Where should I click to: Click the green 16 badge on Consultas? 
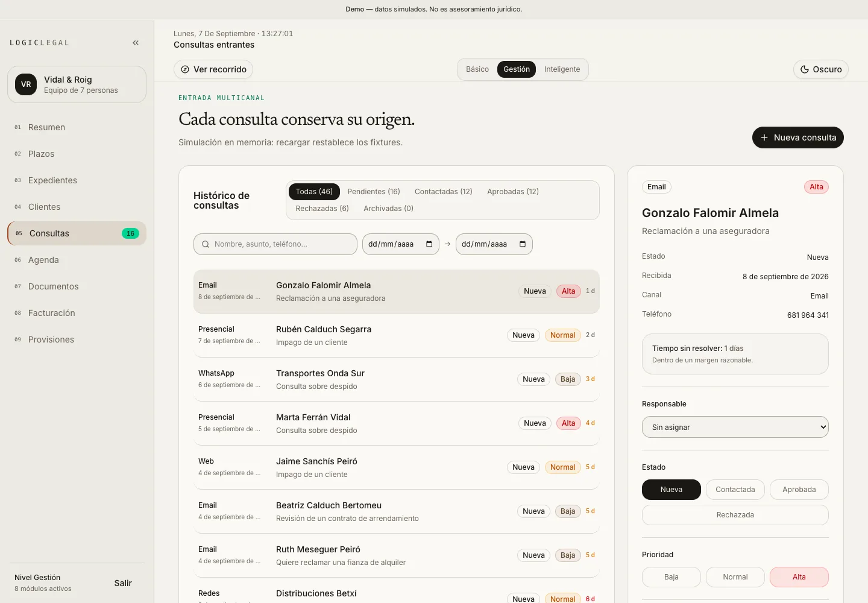[x=130, y=233]
